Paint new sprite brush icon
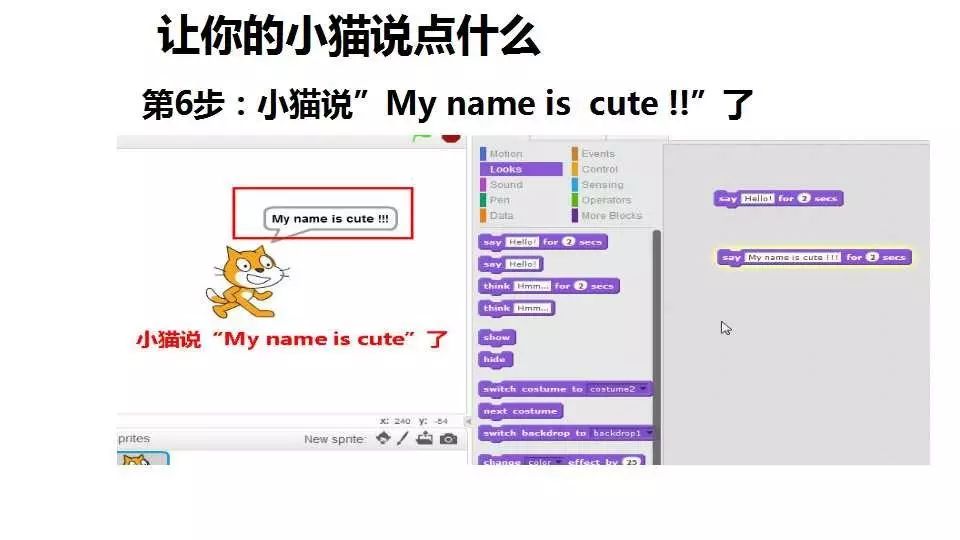Image resolution: width=960 pixels, height=540 pixels. pyautogui.click(x=402, y=438)
